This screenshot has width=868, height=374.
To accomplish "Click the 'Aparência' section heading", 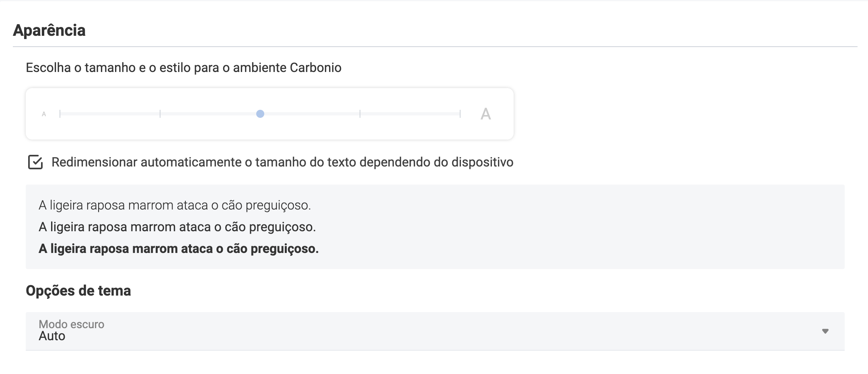I will click(x=49, y=31).
